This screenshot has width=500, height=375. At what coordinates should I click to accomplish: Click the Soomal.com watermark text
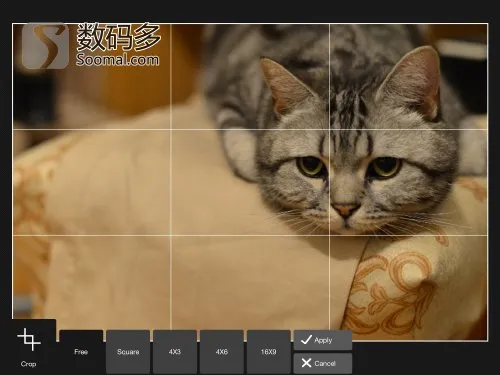(x=117, y=60)
